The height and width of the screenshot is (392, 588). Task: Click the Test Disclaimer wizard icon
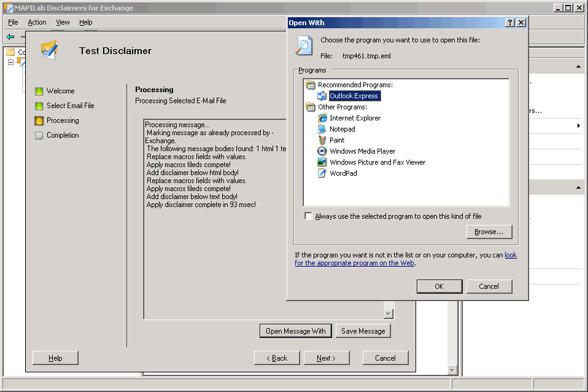tap(50, 50)
